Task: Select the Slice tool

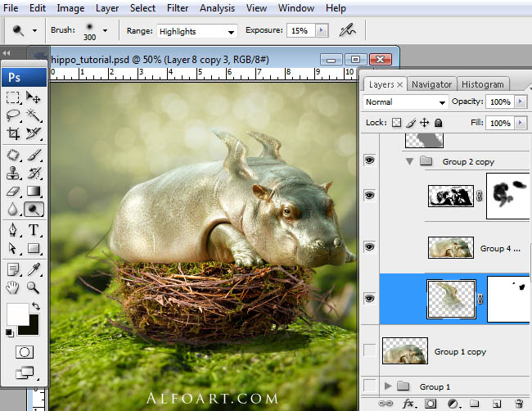Action: 34,133
